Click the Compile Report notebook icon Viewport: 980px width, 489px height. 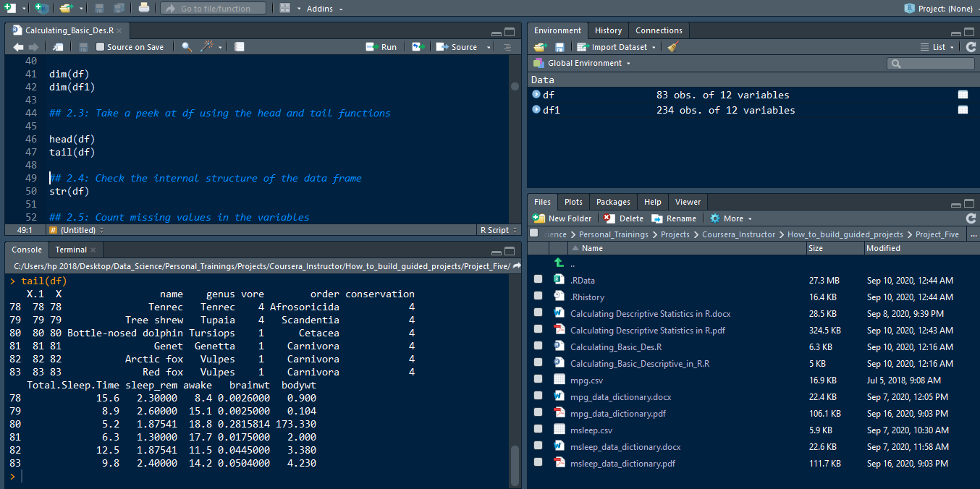[240, 47]
